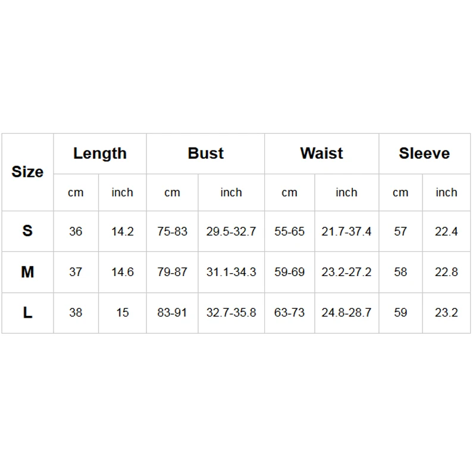The width and height of the screenshot is (476, 476).
Task: Select the 75-83 bust cm cell
Action: [172, 231]
